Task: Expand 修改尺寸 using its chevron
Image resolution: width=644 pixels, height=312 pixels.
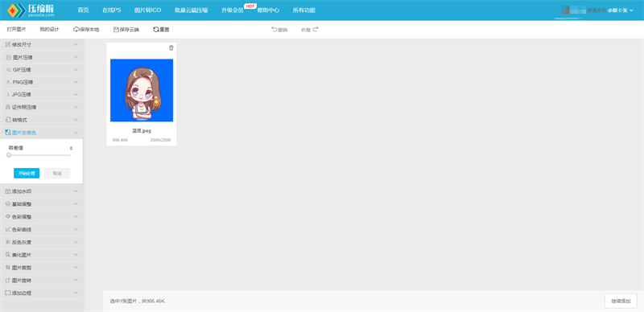Action: point(76,44)
